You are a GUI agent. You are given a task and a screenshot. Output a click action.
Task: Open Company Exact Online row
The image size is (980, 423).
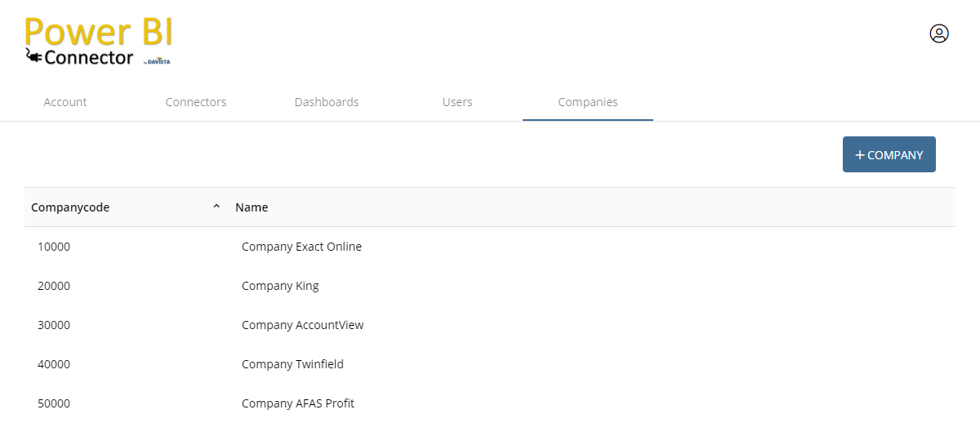(x=490, y=247)
